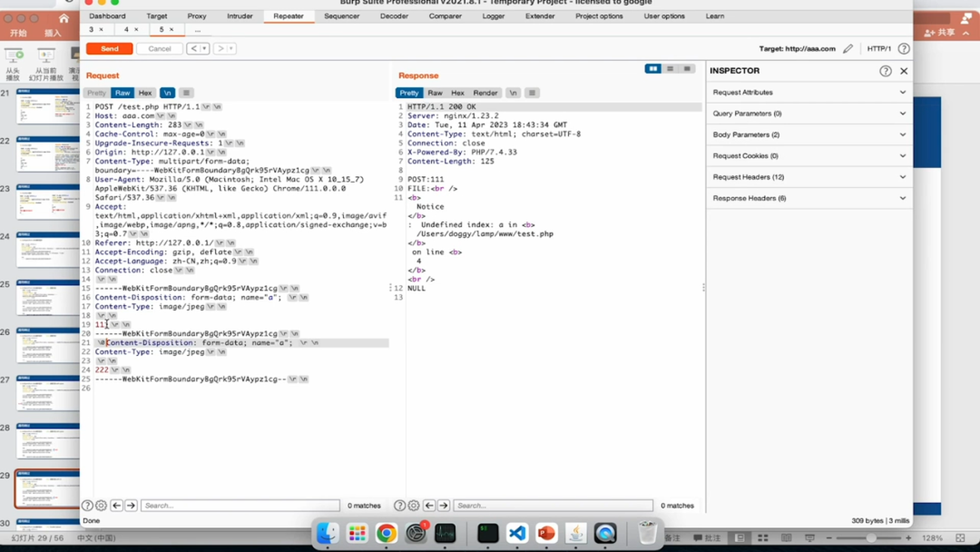Close Repeater sub-tab 4
The width and height of the screenshot is (980, 552).
(x=136, y=29)
